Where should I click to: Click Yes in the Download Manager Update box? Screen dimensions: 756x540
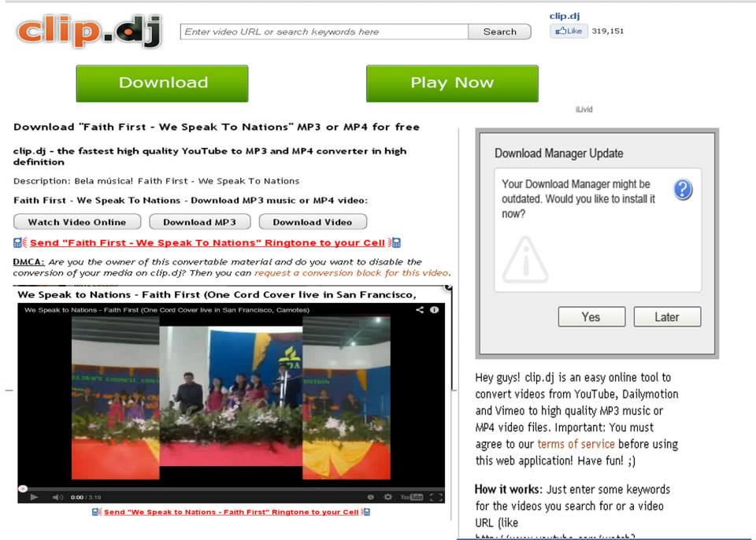(591, 316)
